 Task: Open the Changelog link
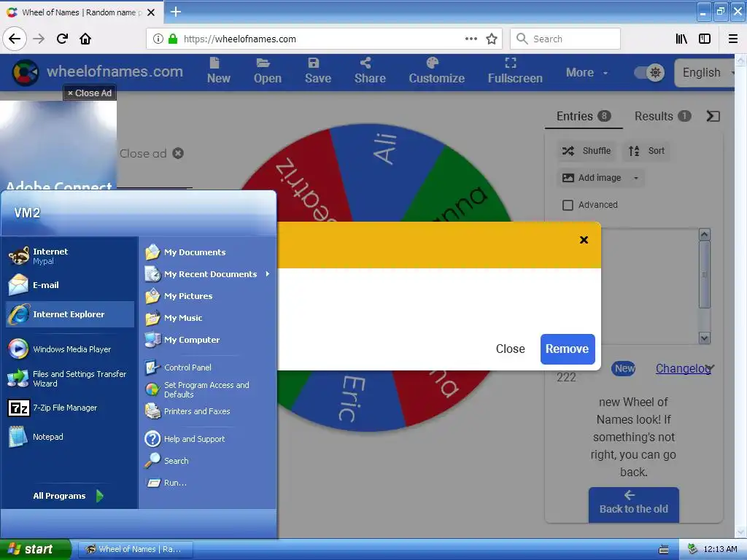[x=683, y=368]
